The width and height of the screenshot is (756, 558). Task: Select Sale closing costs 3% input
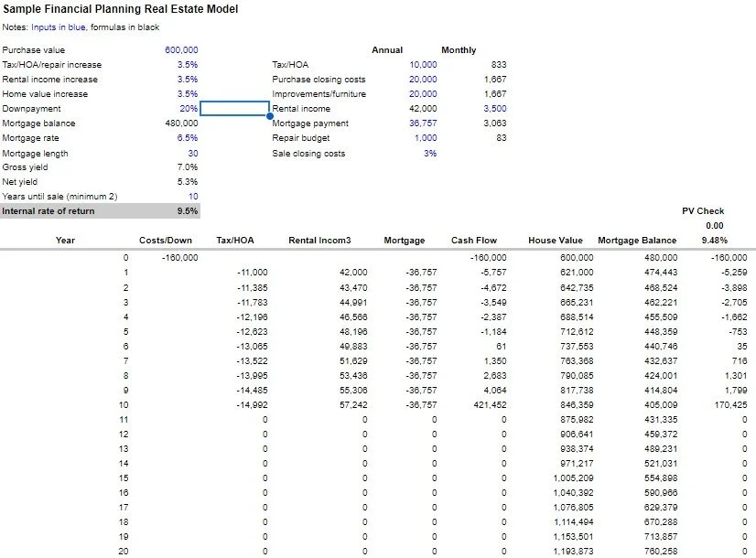click(430, 154)
